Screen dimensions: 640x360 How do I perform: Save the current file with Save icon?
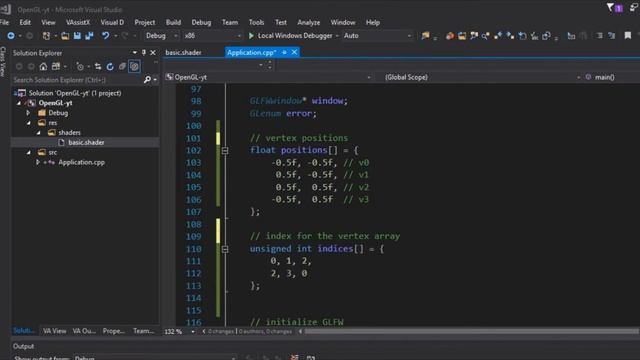(x=77, y=36)
